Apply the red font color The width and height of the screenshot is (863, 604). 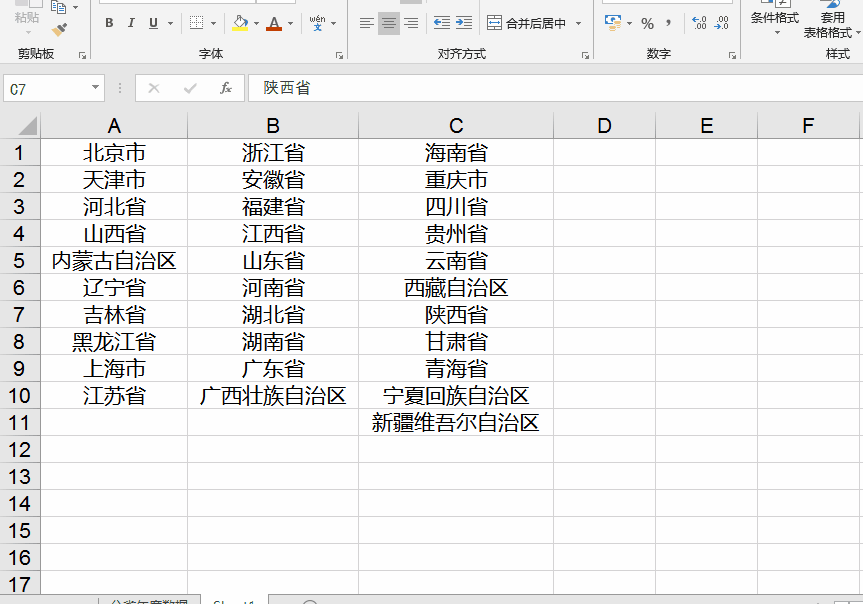pos(274,23)
